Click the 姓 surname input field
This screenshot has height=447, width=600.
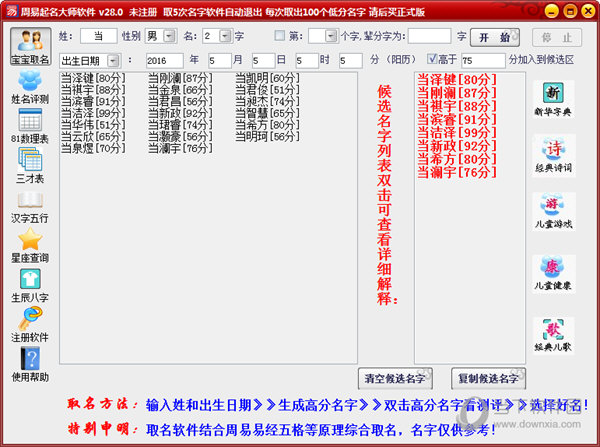[x=99, y=36]
